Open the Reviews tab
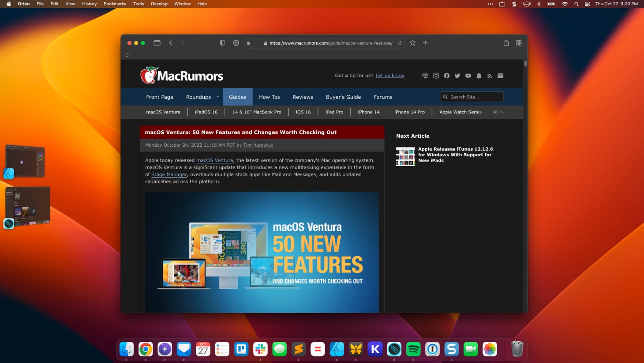 [x=303, y=97]
